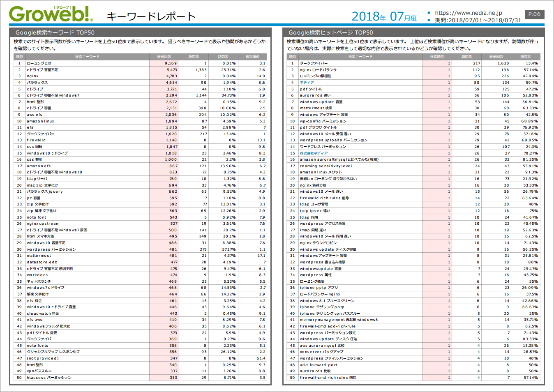Click the ldap サーバ keyword

click(37, 179)
